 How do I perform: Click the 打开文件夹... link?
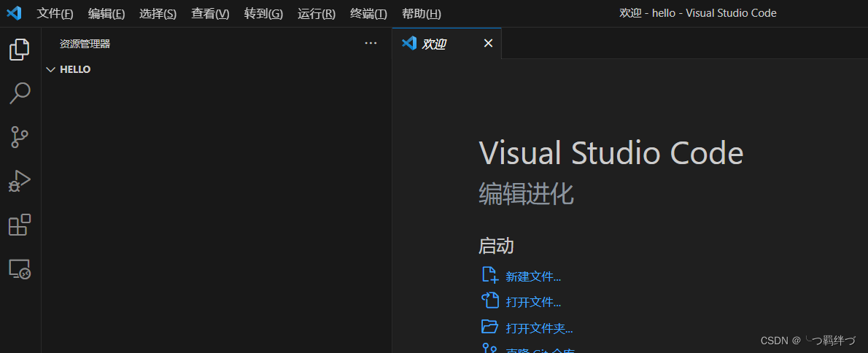[x=539, y=328]
